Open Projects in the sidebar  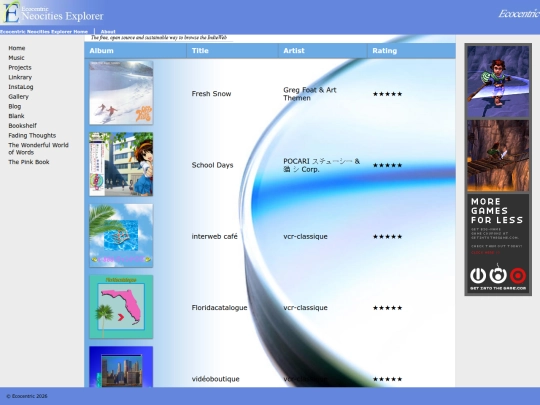pos(20,68)
